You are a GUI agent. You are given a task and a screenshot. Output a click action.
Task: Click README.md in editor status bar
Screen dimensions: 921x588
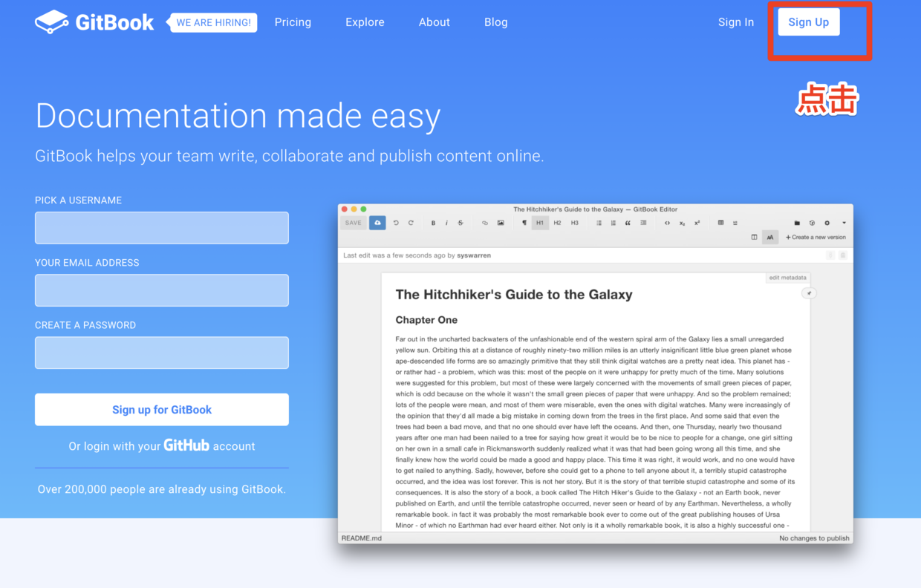pyautogui.click(x=362, y=538)
